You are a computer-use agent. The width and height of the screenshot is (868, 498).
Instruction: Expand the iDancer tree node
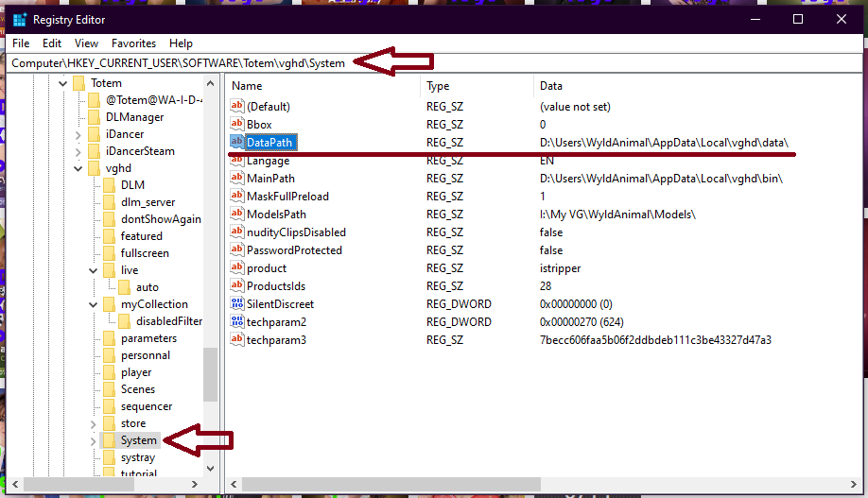[78, 134]
